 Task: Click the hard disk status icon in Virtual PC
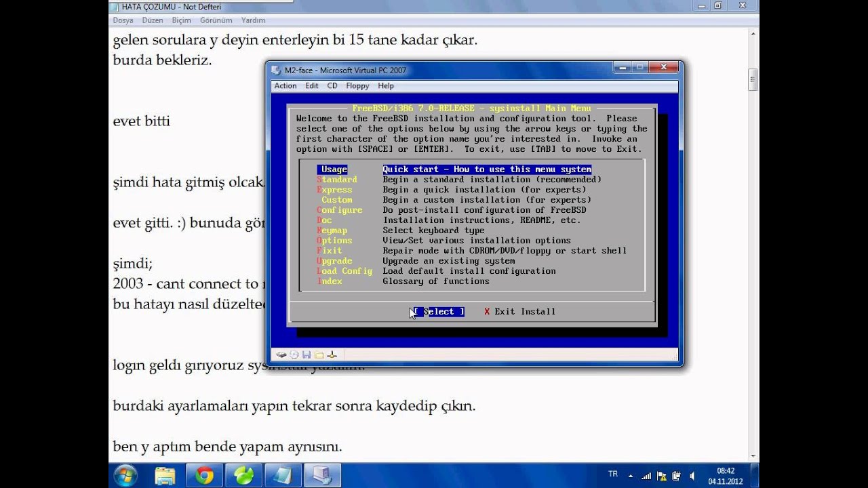(282, 354)
